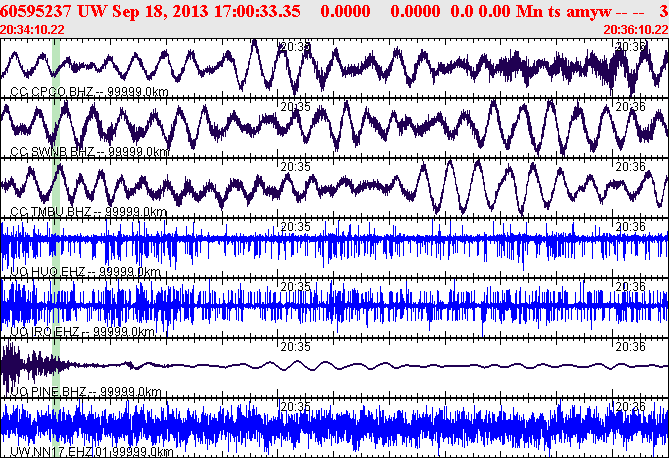Click the 20:35 time marker on HUO trace
The height and width of the screenshot is (458, 669).
pyautogui.click(x=295, y=227)
